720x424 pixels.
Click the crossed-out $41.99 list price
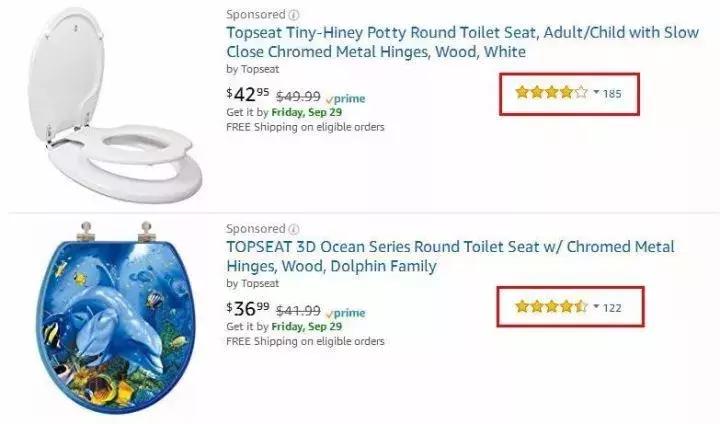point(298,311)
